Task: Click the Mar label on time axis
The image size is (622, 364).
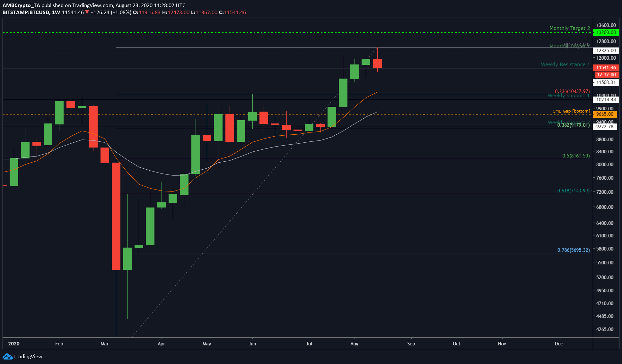Action: coord(104,344)
